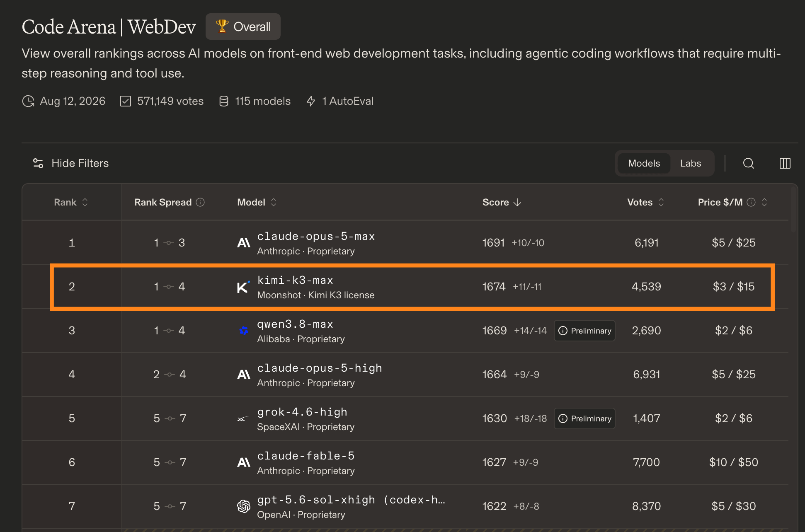Click the Anthropic logo next to claude-fable-5
Image resolution: width=805 pixels, height=532 pixels.
pyautogui.click(x=244, y=462)
